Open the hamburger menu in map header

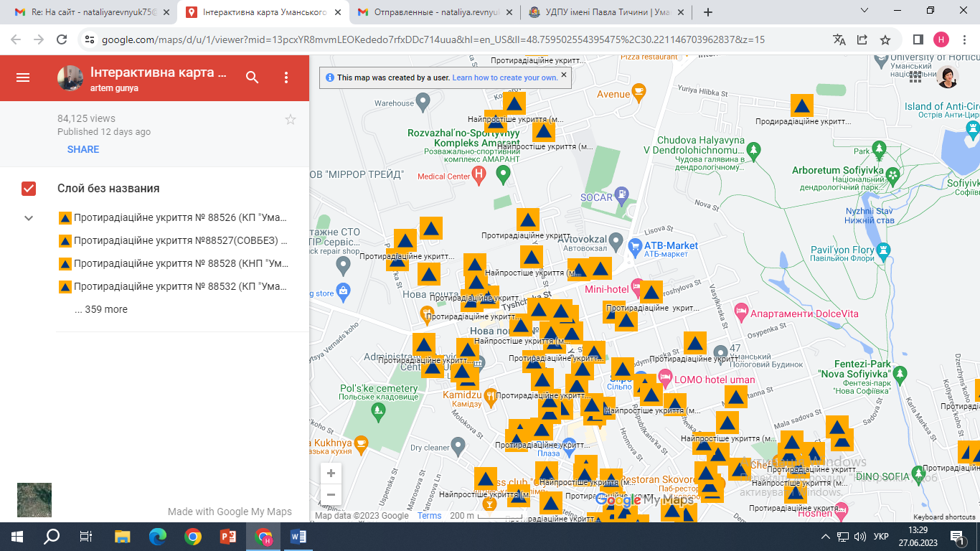pyautogui.click(x=23, y=77)
